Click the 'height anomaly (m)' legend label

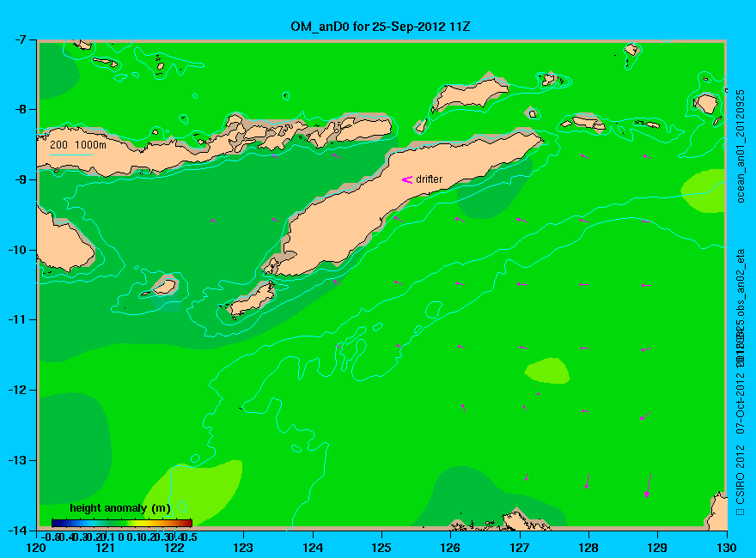120,508
